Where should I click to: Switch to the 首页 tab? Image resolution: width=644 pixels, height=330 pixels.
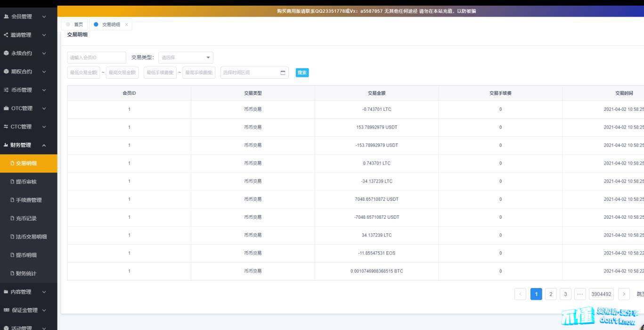75,25
